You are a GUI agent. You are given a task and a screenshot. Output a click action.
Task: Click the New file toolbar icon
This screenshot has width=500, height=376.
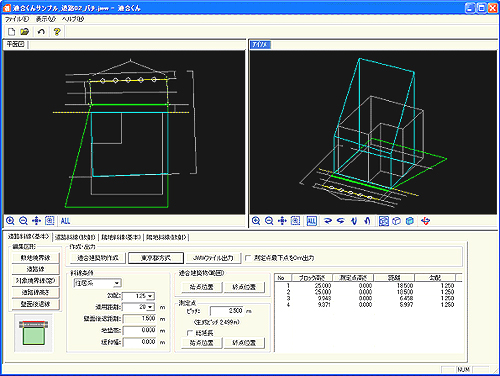pyautogui.click(x=11, y=32)
